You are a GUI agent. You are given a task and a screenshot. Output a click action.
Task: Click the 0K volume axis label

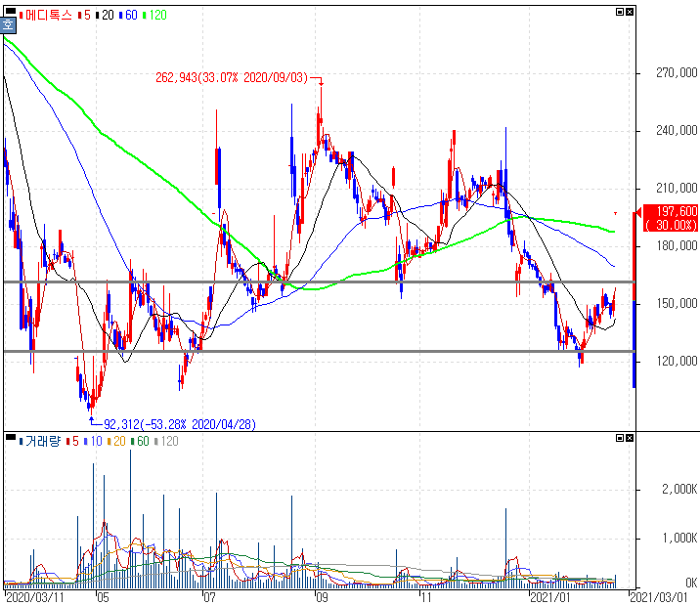tap(691, 583)
